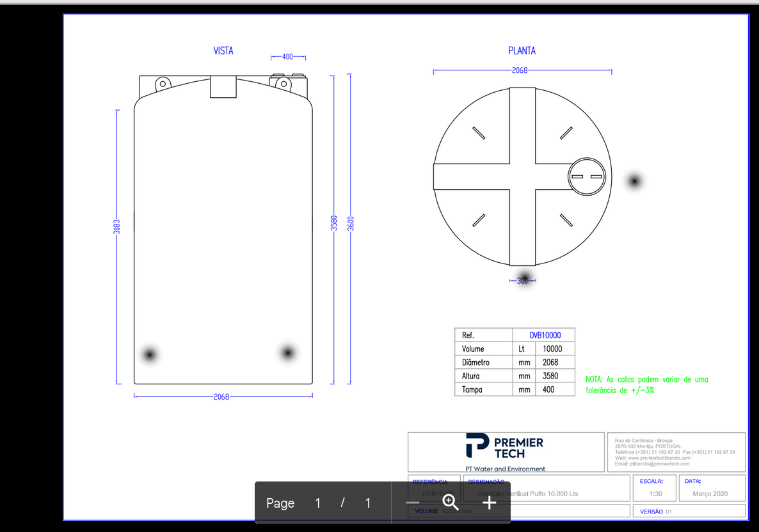Click the ptiberoto@premiertech.com email address
Image resolution: width=759 pixels, height=532 pixels.
660,464
